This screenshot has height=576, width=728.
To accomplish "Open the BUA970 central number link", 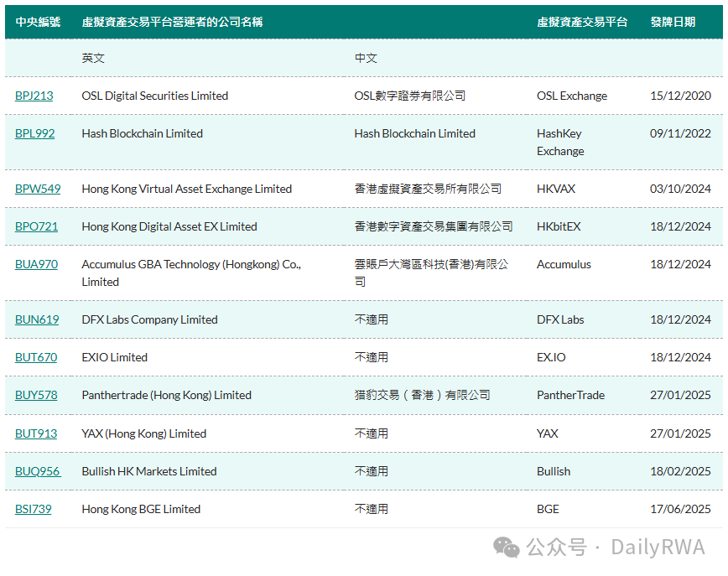I will 36,264.
